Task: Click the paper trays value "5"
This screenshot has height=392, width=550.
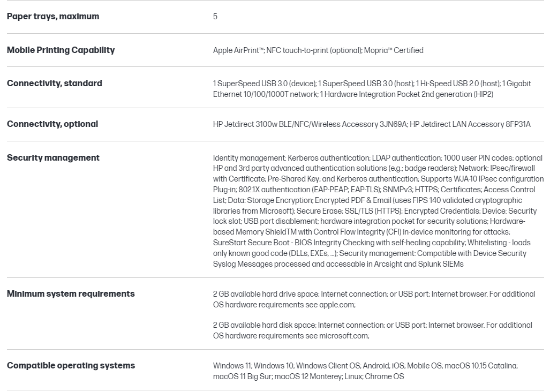Action: (x=215, y=17)
